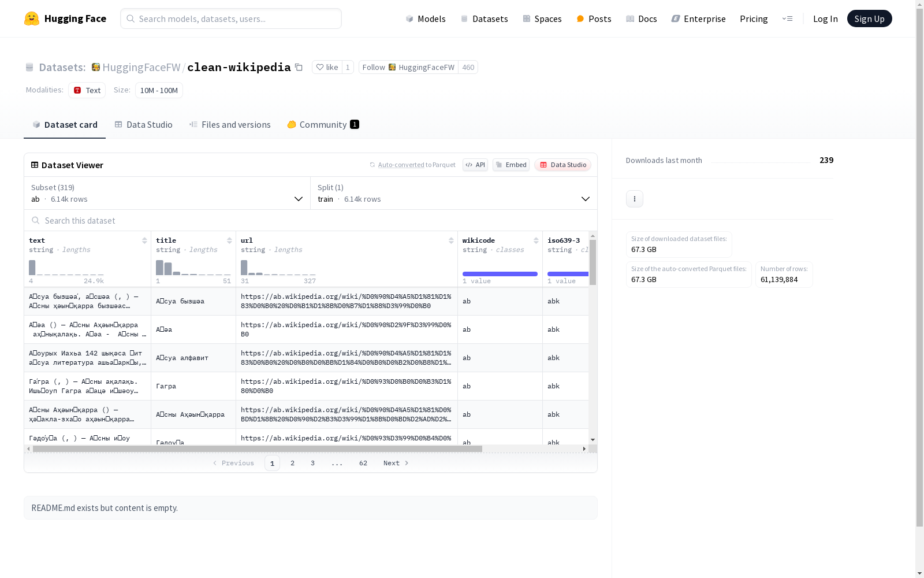The height and width of the screenshot is (578, 924).
Task: Jump to page 62 of the dataset
Action: click(363, 463)
